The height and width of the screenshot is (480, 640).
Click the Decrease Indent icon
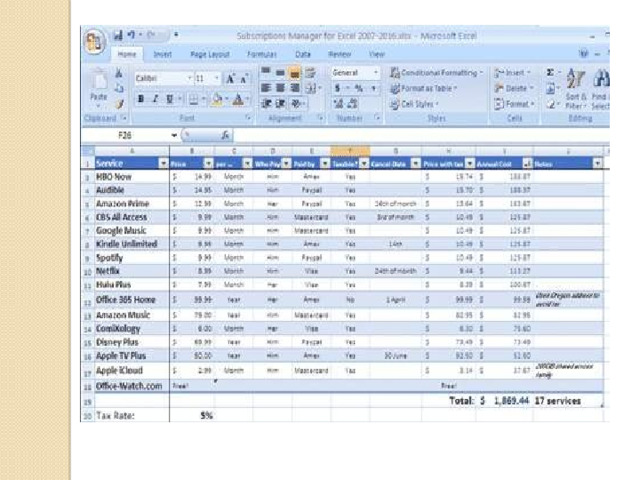coord(266,104)
